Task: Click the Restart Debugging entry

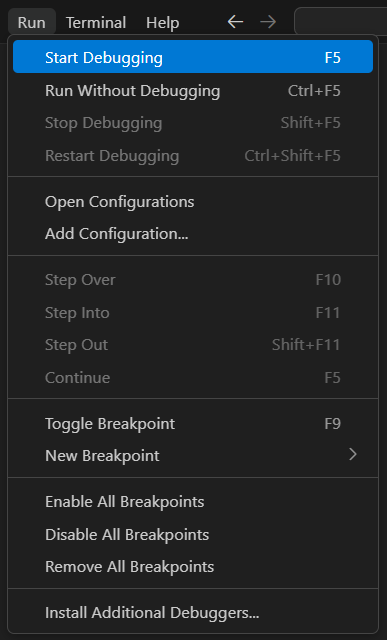Action: [x=193, y=156]
